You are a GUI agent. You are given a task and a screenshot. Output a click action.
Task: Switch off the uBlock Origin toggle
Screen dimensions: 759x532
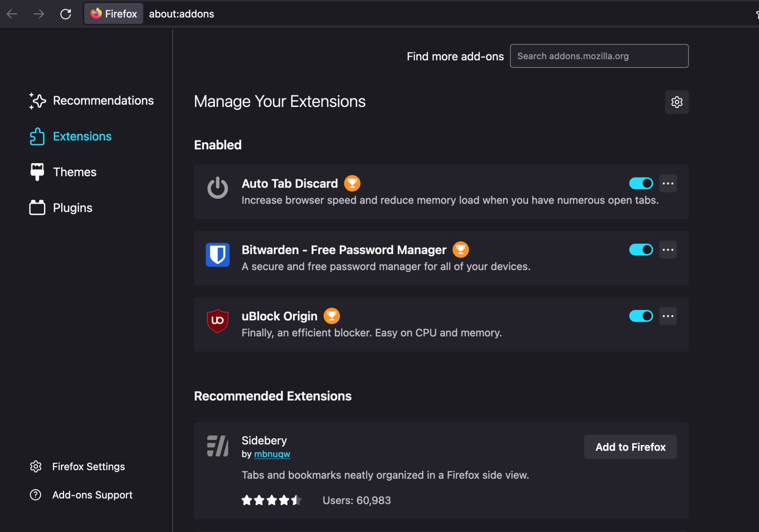(641, 316)
